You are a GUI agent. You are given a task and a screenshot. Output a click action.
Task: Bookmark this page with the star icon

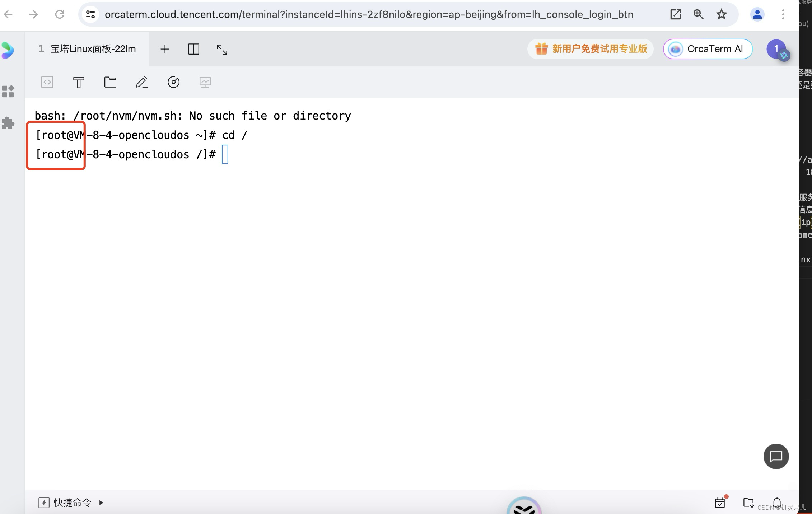(721, 14)
